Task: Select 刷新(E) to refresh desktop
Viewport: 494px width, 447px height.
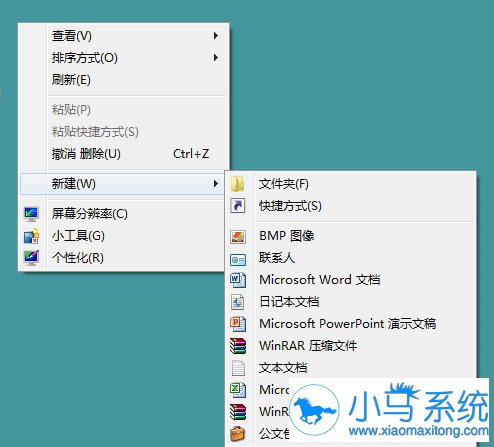Action: point(123,80)
